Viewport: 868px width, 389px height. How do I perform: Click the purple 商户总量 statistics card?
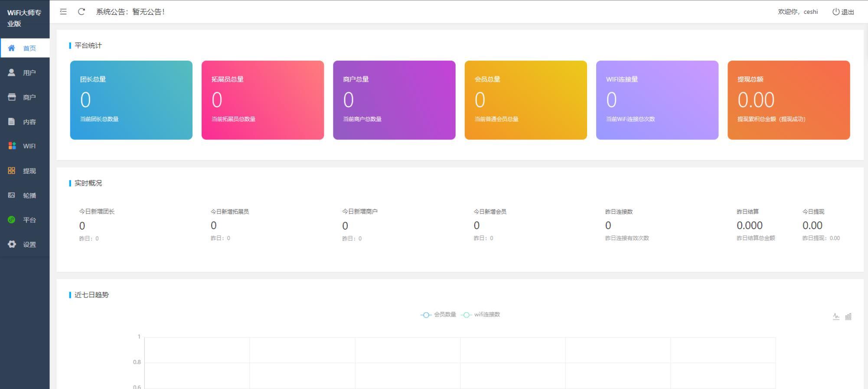[x=394, y=100]
